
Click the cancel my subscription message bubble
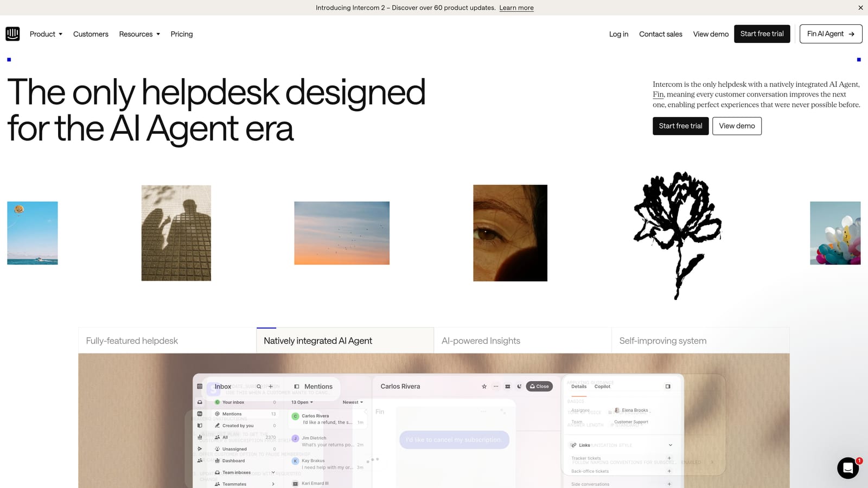454,440
